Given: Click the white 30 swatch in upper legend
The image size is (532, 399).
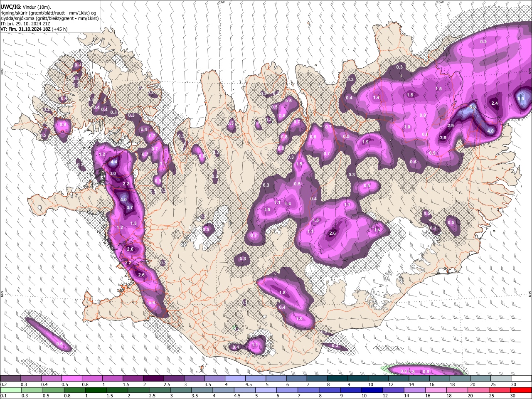Looking at the screenshot, I should pos(521,379).
